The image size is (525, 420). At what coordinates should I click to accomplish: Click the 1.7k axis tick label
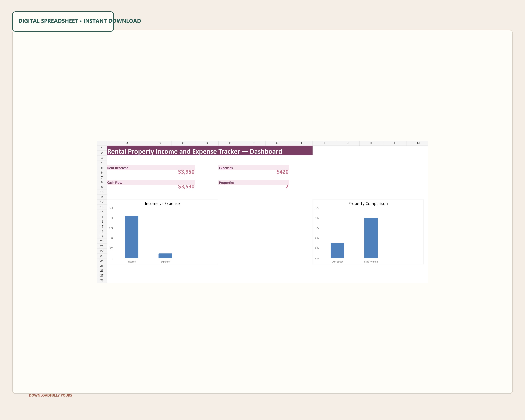coord(317,259)
